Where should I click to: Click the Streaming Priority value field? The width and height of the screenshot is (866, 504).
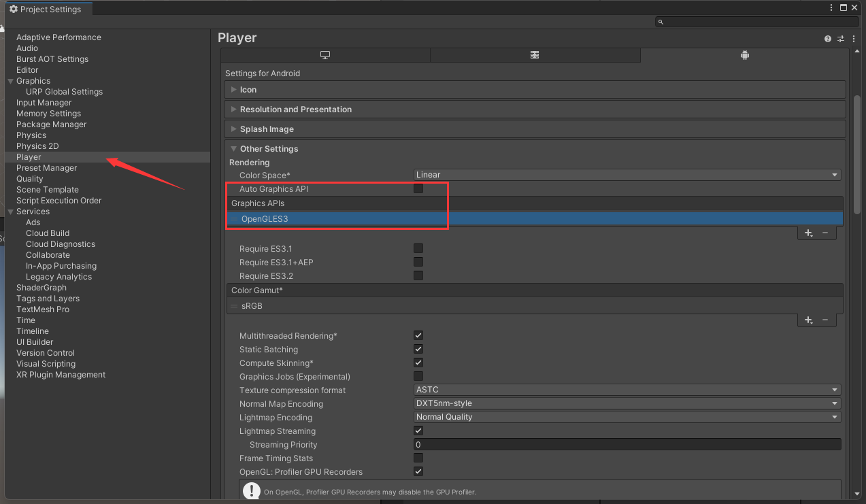click(627, 444)
